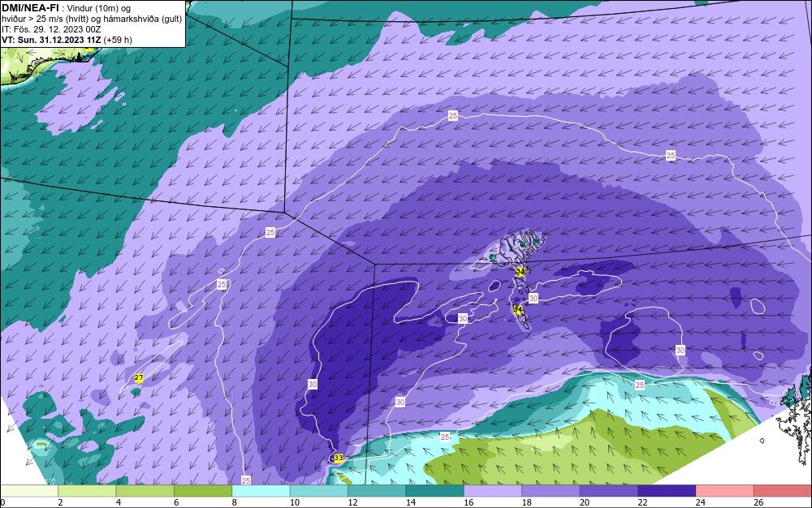The image size is (812, 508).
Task: Click the legend tick label "4"
Action: pos(118,502)
